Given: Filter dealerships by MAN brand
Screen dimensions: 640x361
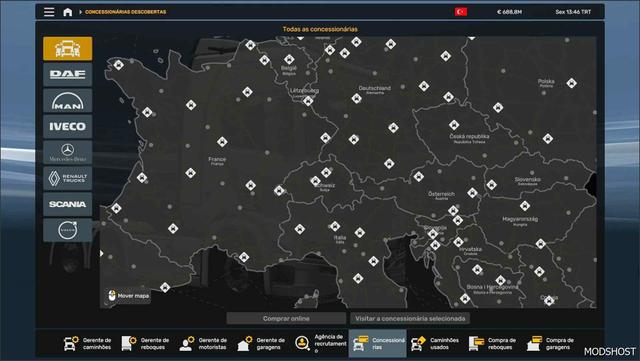Looking at the screenshot, I should tap(68, 100).
